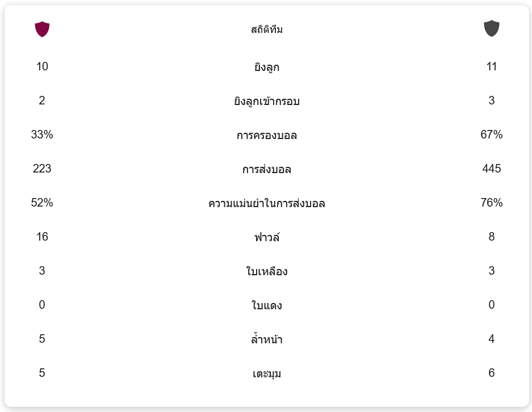Click the ฟาวล์ fouls label

(x=266, y=237)
